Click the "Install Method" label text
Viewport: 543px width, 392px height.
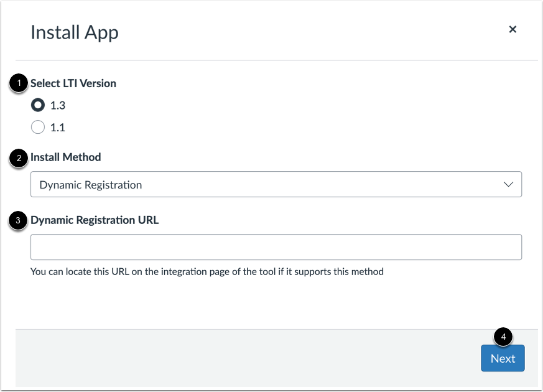point(65,157)
